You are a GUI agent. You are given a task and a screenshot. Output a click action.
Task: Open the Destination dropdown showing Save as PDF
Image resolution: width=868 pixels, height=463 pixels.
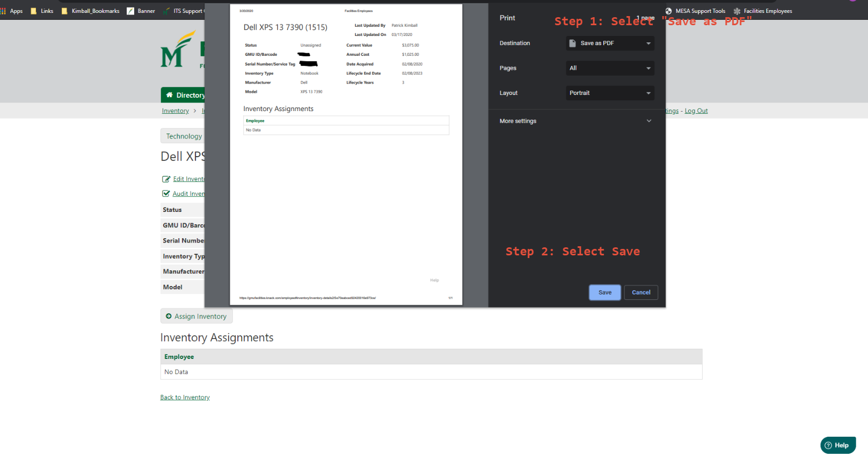610,43
